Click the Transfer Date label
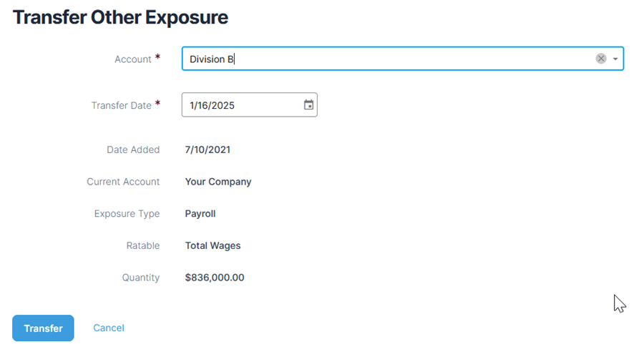The height and width of the screenshot is (357, 644). pyautogui.click(x=121, y=105)
